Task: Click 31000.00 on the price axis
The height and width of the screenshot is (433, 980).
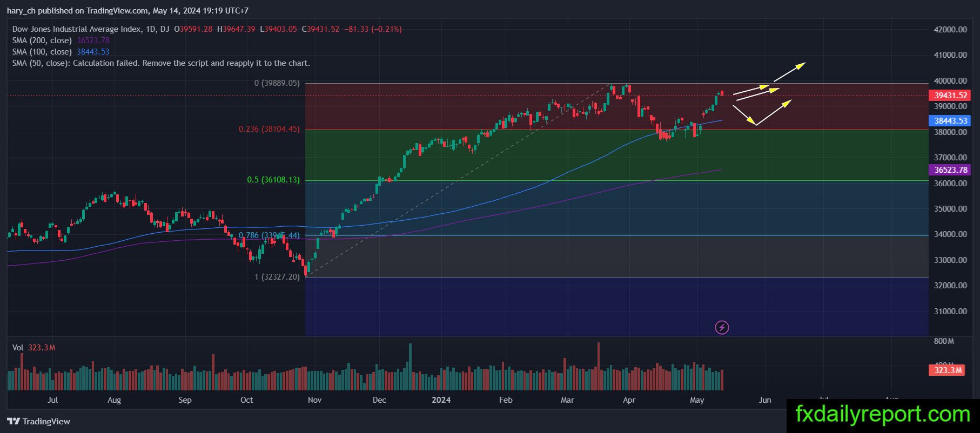Action: click(x=950, y=311)
